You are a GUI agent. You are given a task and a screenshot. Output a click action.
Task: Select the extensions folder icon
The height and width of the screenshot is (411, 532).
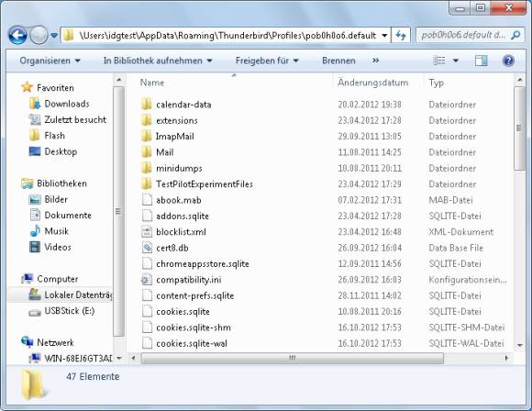[147, 120]
